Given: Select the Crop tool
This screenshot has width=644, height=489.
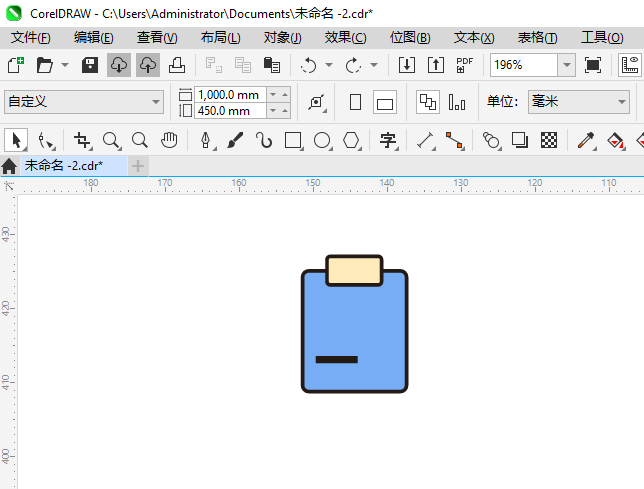Looking at the screenshot, I should (82, 140).
